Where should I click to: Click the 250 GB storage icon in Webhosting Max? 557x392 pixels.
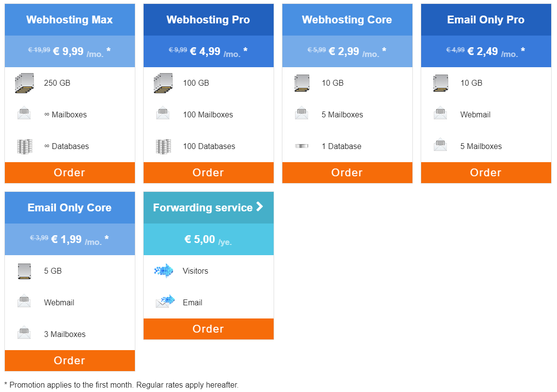(x=24, y=83)
